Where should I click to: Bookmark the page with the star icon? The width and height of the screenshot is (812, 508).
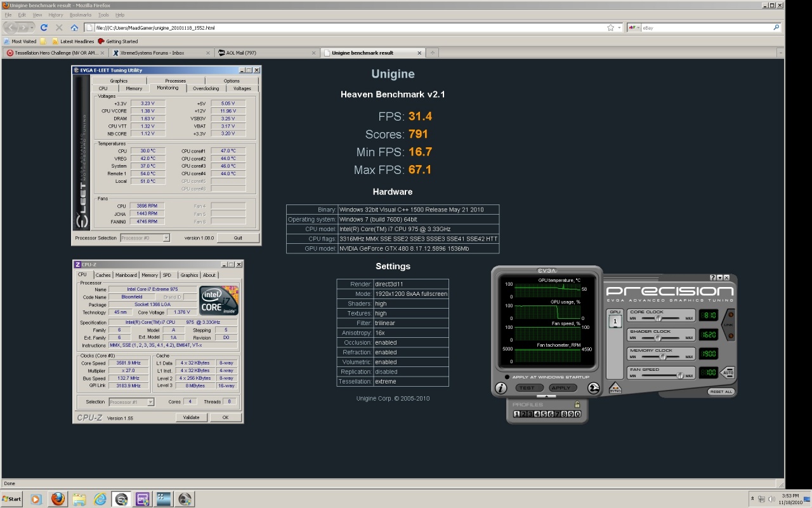tap(610, 28)
